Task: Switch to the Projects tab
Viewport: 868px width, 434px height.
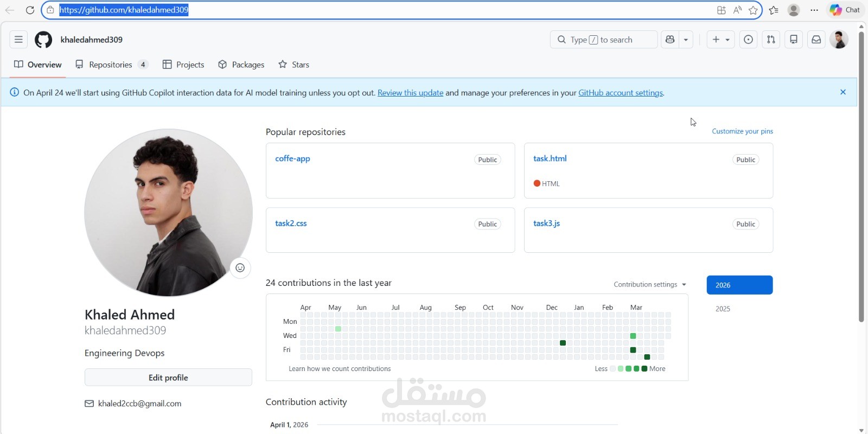Action: point(183,65)
